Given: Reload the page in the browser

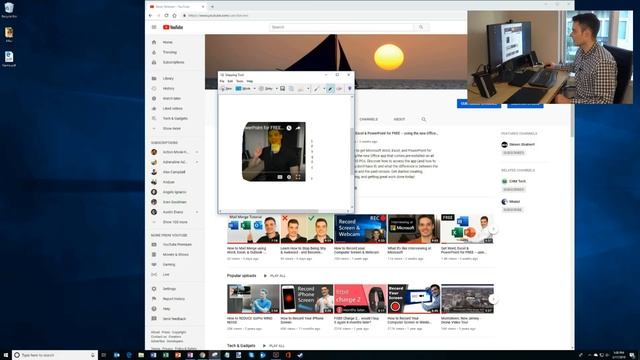Looking at the screenshot, I should click(166, 16).
